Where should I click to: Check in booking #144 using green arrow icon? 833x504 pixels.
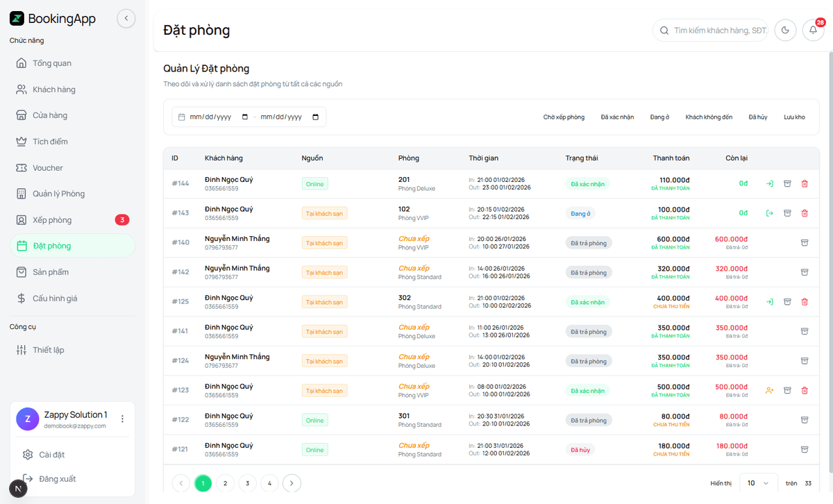pyautogui.click(x=769, y=183)
